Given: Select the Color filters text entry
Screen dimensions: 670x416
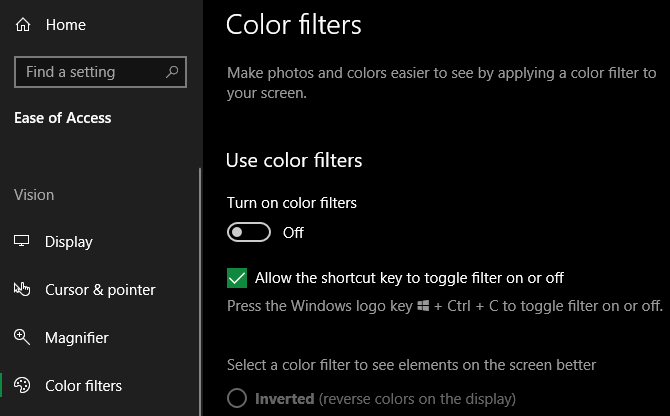Looking at the screenshot, I should pyautogui.click(x=84, y=386).
